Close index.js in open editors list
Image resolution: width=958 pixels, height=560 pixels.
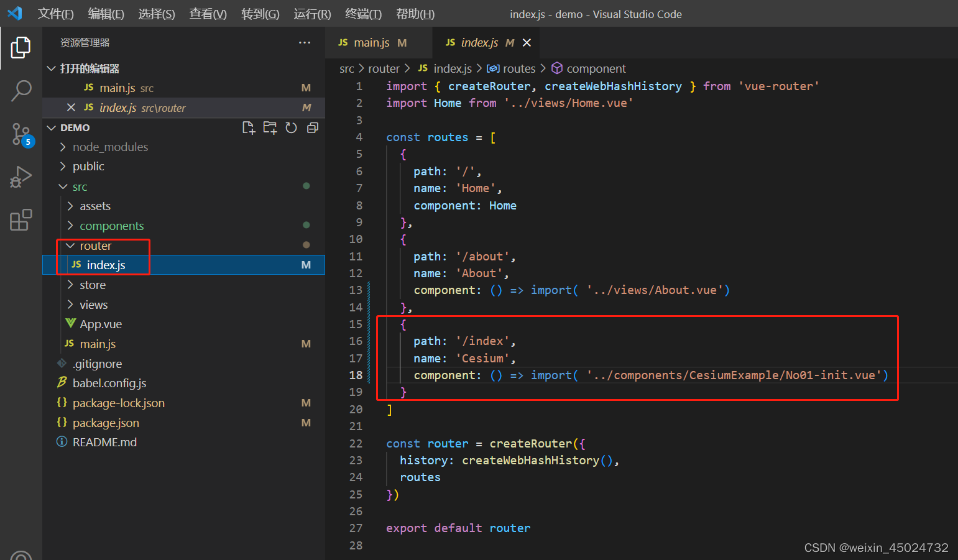pyautogui.click(x=71, y=108)
